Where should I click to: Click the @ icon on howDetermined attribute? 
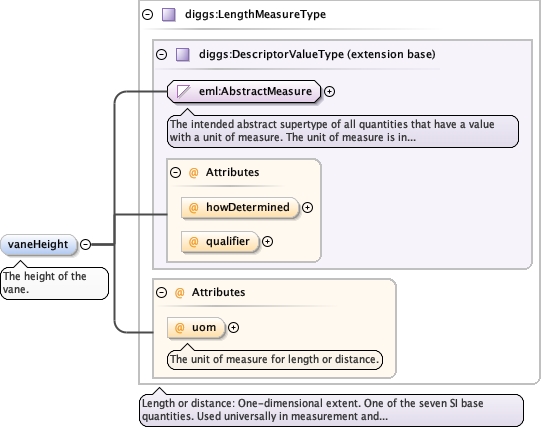point(193,207)
